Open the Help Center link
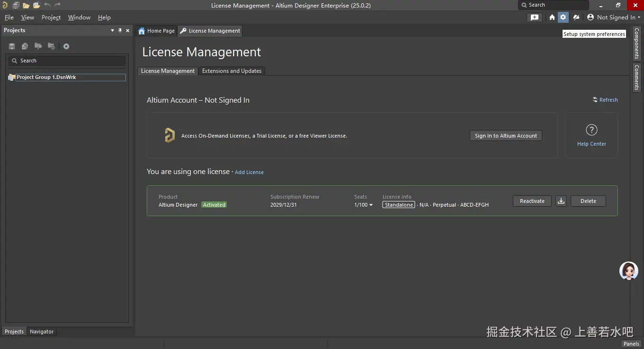 (591, 144)
